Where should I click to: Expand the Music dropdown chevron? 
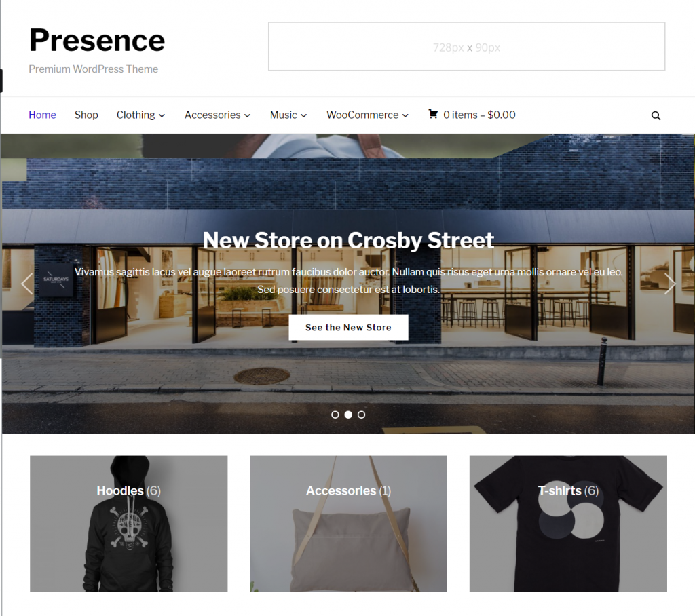point(303,115)
